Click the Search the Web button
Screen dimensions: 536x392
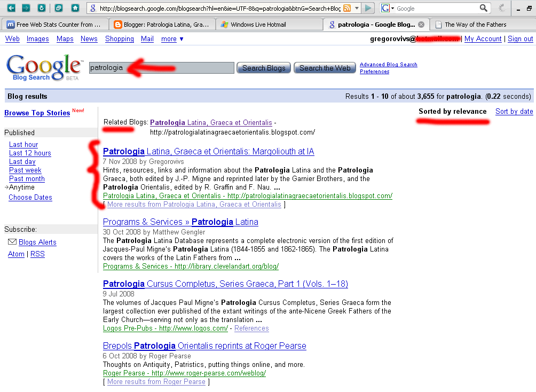[325, 68]
